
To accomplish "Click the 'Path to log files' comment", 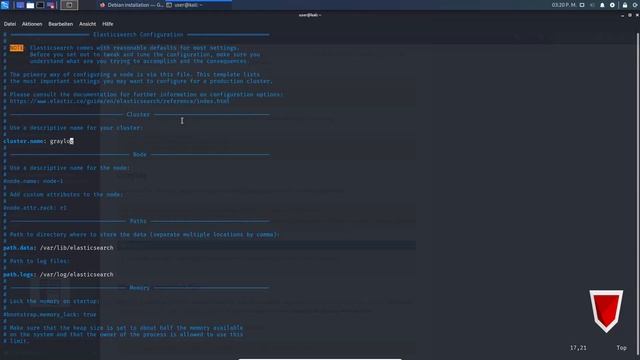I will 40,261.
